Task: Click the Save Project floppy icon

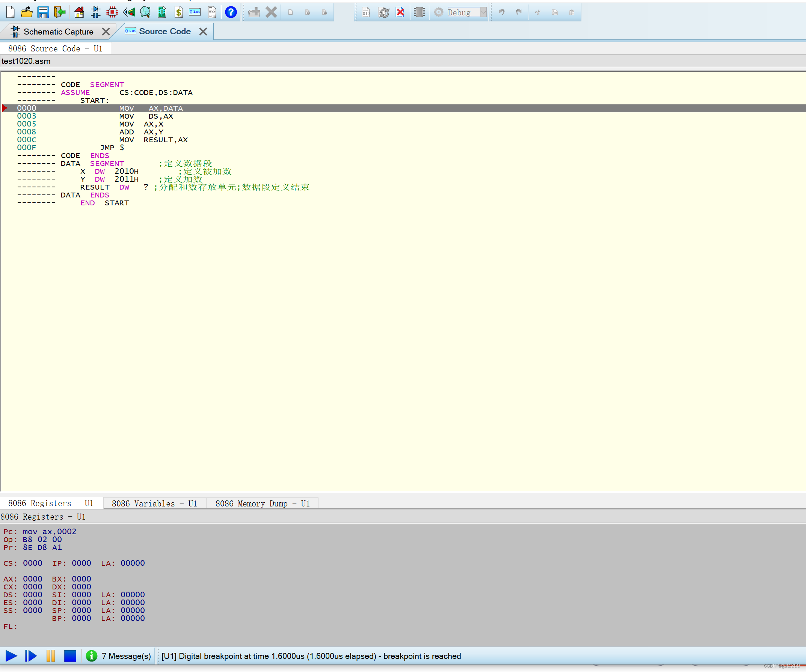Action: tap(43, 12)
